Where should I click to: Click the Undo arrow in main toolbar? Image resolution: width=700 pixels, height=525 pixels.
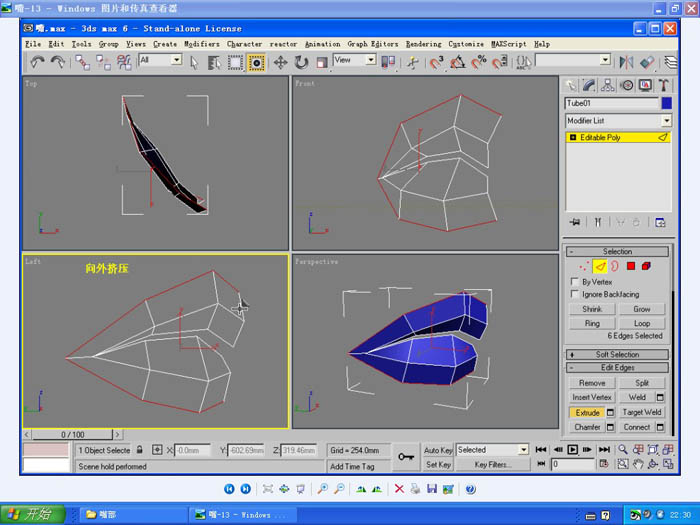(37, 62)
